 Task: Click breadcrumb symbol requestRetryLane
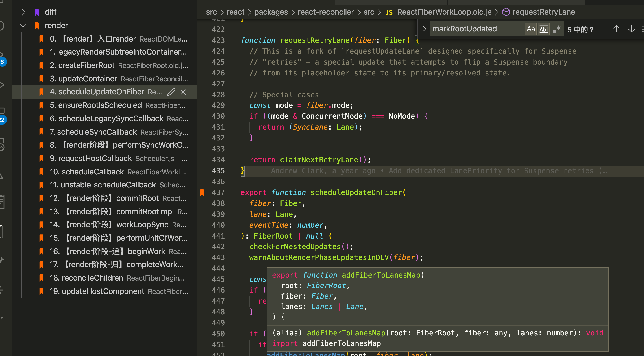tap(544, 12)
